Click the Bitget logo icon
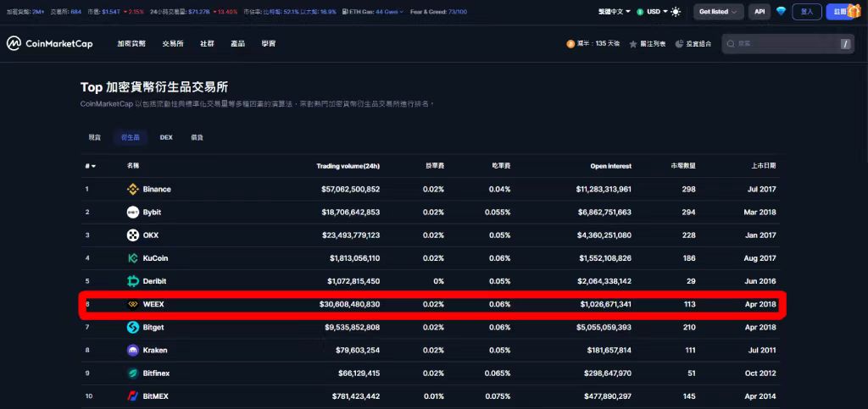This screenshot has height=409, width=868. pos(133,327)
